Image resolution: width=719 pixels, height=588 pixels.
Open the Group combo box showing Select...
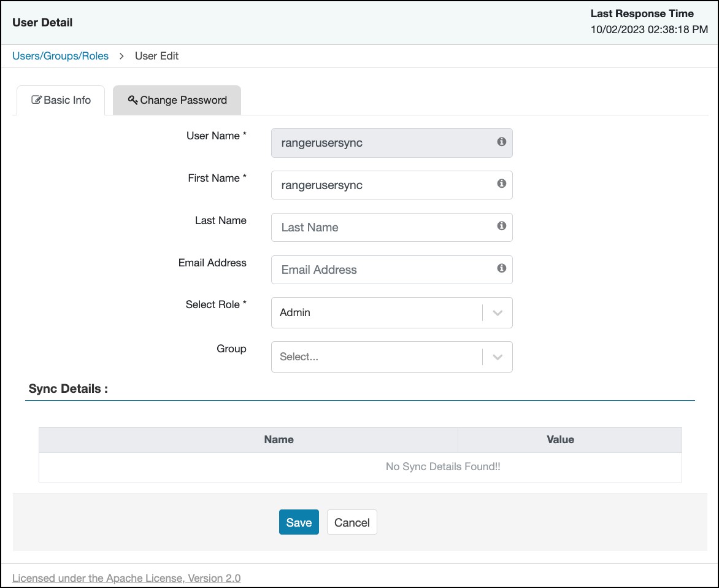click(x=377, y=357)
